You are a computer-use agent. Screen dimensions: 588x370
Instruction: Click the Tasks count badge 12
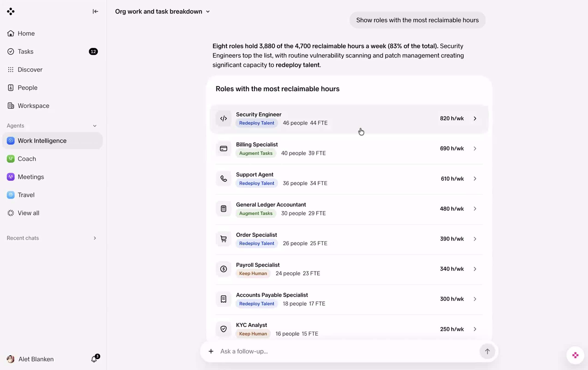(93, 51)
